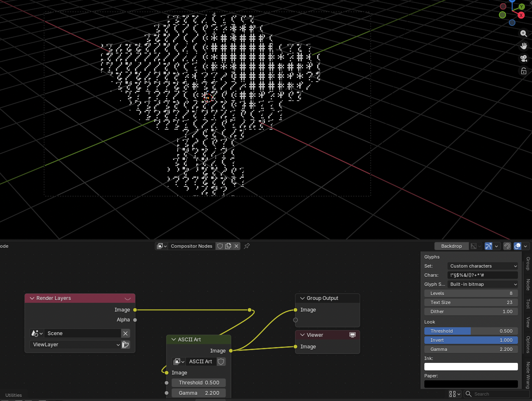The width and height of the screenshot is (532, 401).
Task: Click the monitor icon on Viewer node
Action: [x=352, y=335]
